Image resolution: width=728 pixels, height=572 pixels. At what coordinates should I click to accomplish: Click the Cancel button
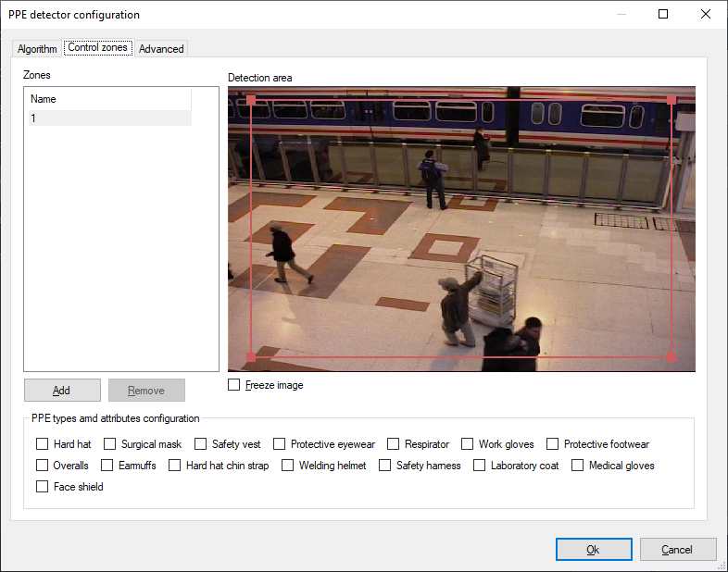coord(678,550)
